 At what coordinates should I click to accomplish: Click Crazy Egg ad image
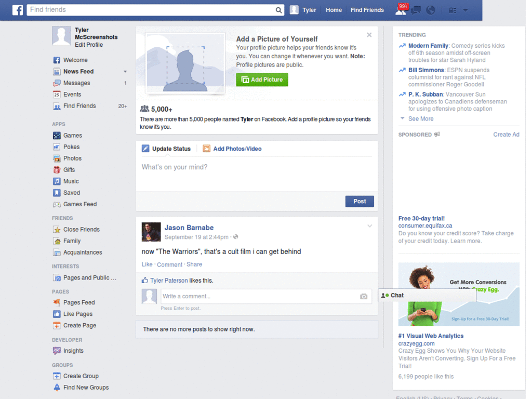coord(459,294)
